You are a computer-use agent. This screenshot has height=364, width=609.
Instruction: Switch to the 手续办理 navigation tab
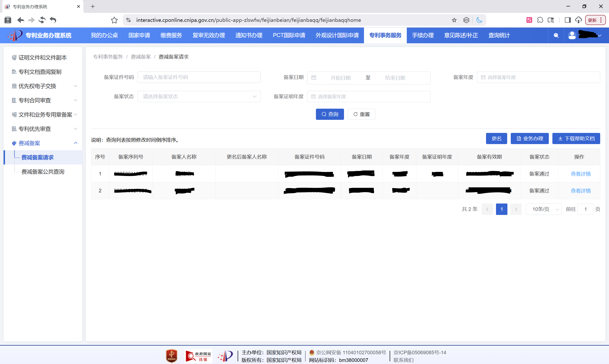pyautogui.click(x=423, y=35)
